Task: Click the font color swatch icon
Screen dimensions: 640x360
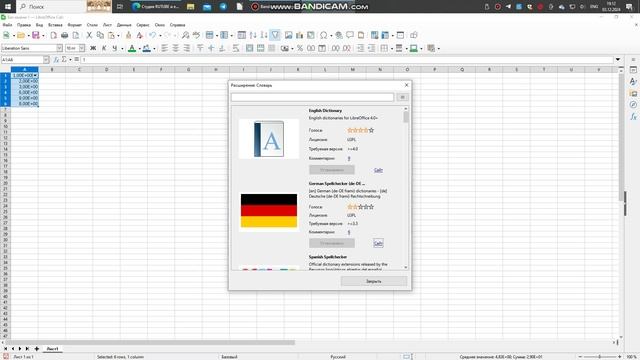Action: point(132,48)
